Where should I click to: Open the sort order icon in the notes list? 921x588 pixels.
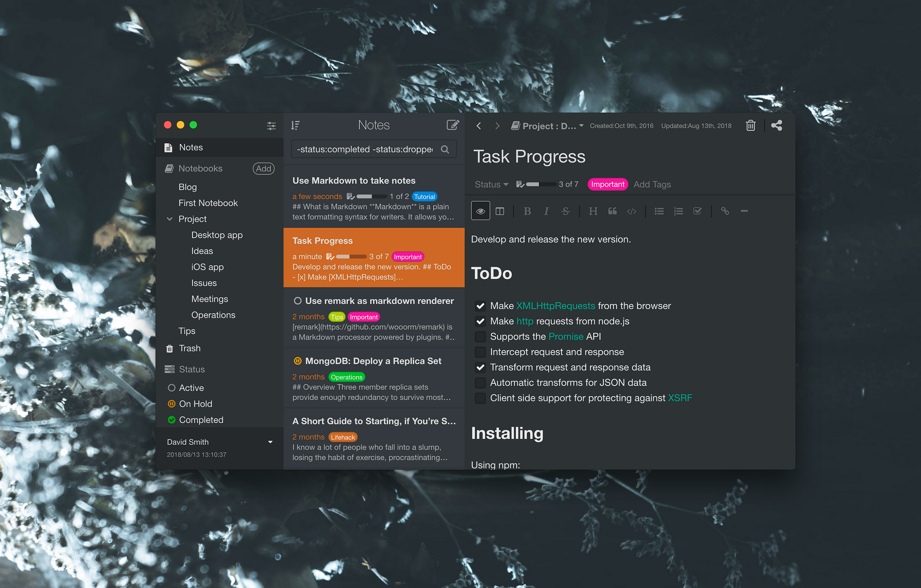point(295,125)
